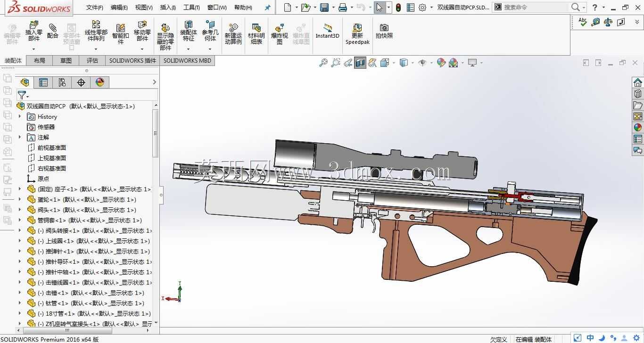
Task: Click the 欠定义 status bar text
Action: click(498, 339)
